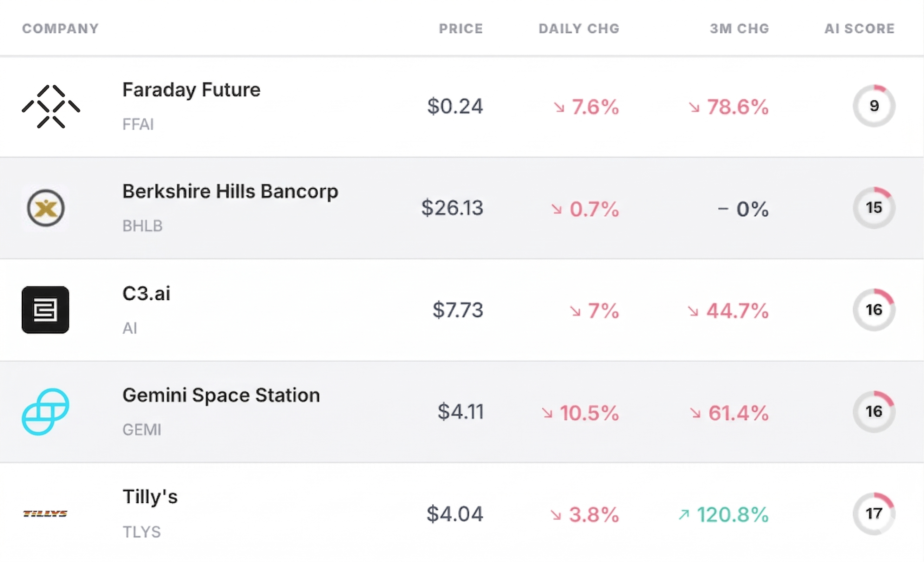
Task: Click the Gemini Space Station logo
Action: 45,412
